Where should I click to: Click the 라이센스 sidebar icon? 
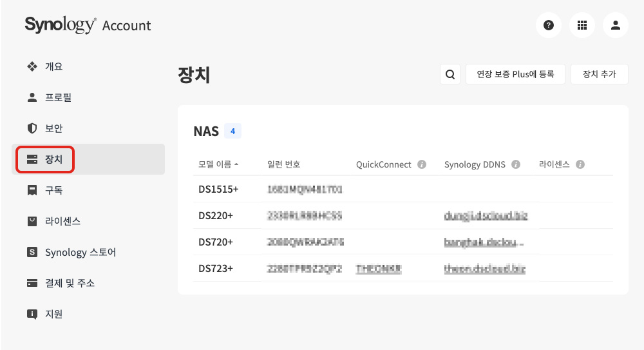click(32, 221)
